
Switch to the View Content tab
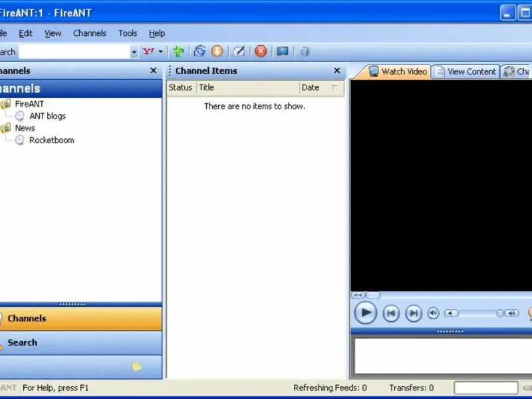tap(466, 72)
